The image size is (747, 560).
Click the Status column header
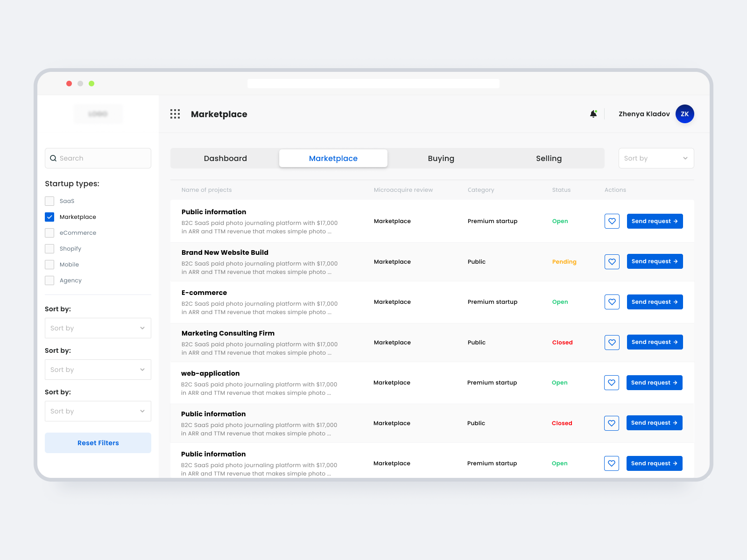[561, 190]
